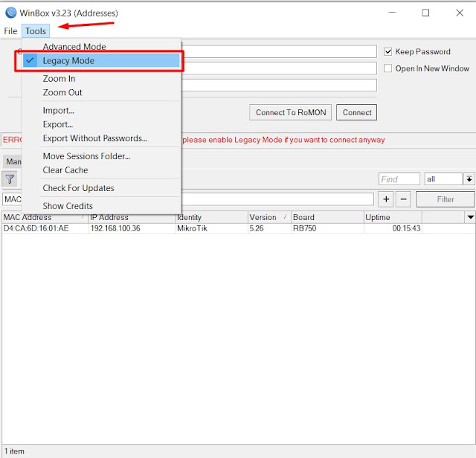Image resolution: width=476 pixels, height=458 pixels.
Task: Click RB750 board cell
Action: (327, 228)
